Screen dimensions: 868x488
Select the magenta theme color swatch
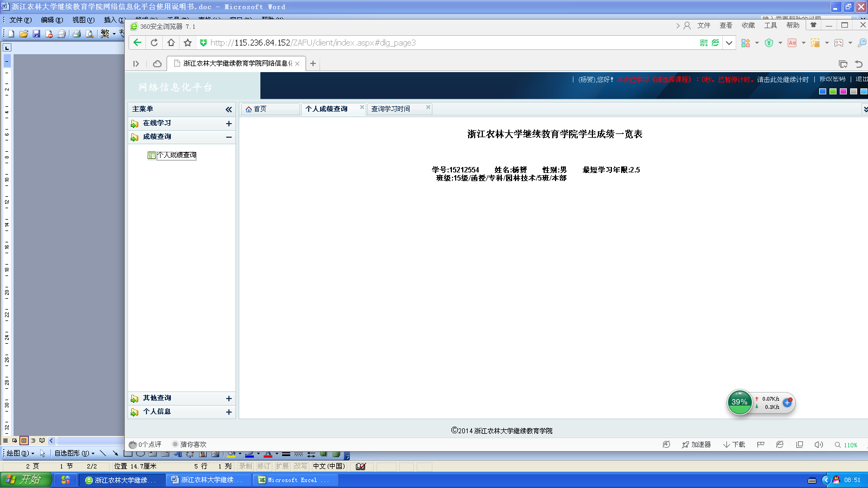(843, 91)
